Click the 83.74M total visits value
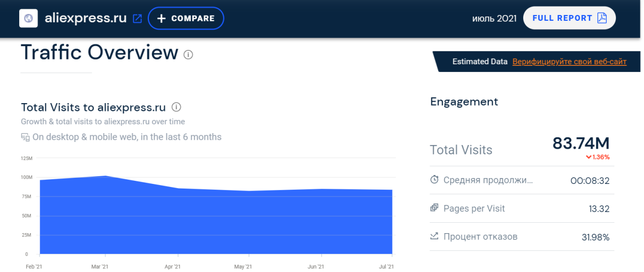 [x=581, y=143]
